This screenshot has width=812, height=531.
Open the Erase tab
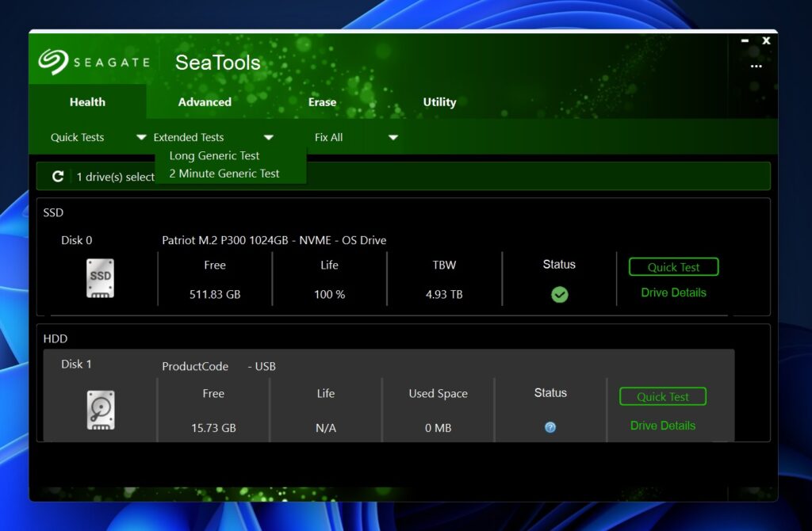click(x=322, y=101)
